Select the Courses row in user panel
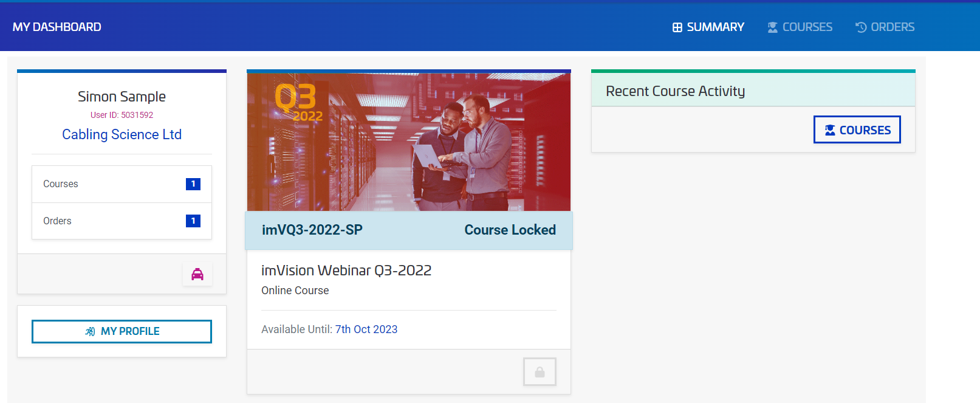 [122, 184]
